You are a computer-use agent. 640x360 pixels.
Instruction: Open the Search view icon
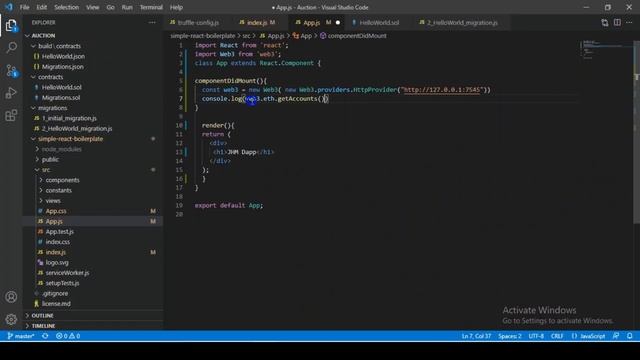click(x=11, y=48)
